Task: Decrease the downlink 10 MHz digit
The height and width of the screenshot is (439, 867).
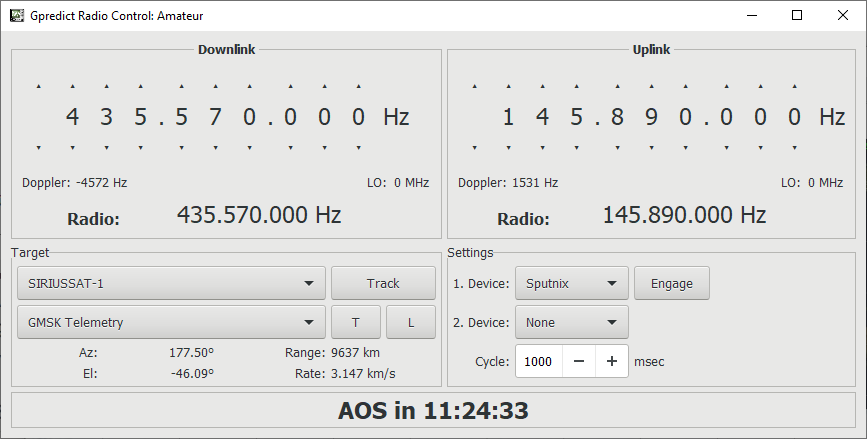Action: click(106, 148)
